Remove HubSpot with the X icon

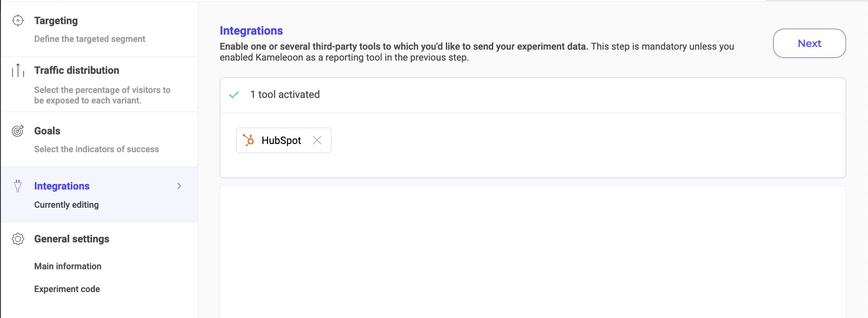[x=317, y=140]
